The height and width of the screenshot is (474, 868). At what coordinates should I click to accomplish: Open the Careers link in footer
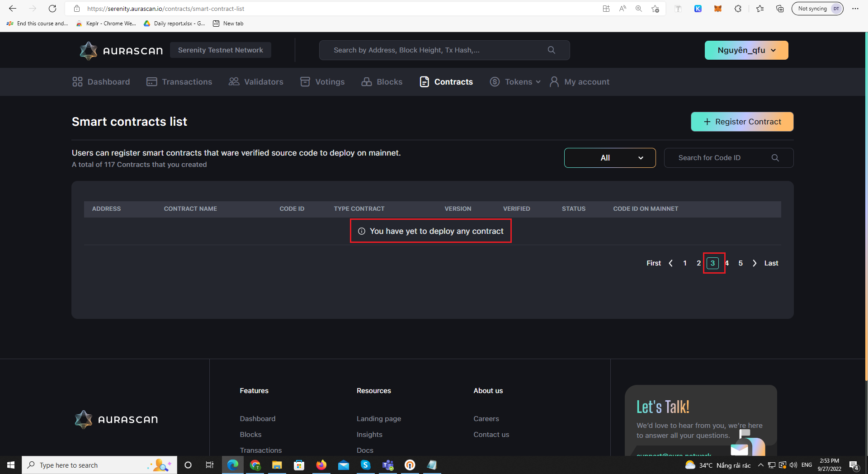coord(486,418)
